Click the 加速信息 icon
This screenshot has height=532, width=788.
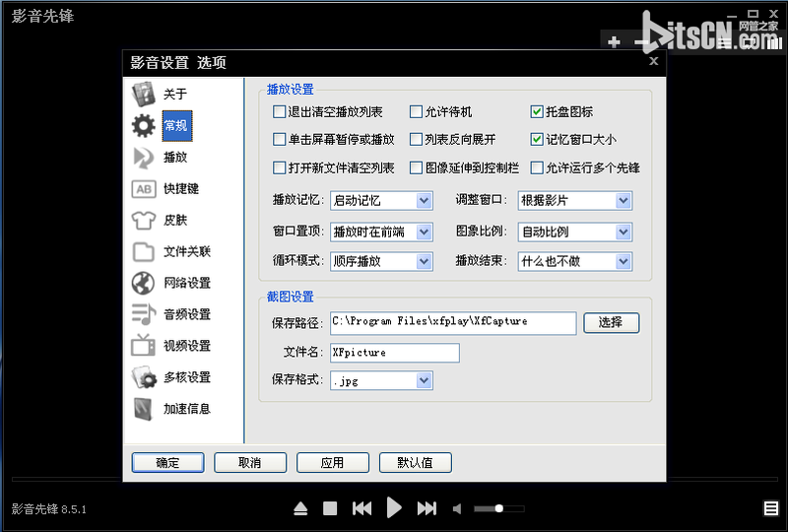[x=144, y=409]
